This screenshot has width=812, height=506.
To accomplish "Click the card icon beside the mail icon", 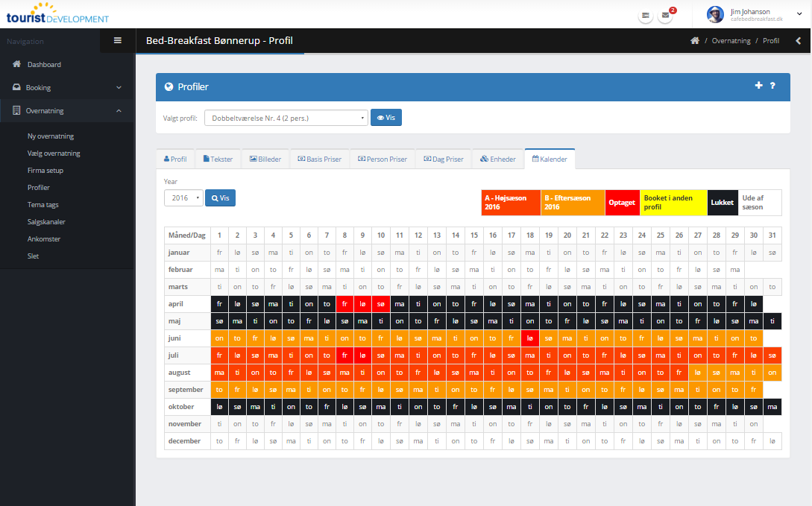I will point(646,16).
